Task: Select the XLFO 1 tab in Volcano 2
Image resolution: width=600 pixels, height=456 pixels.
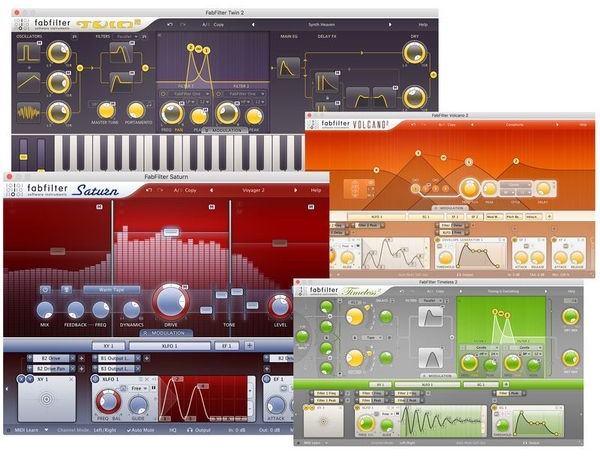Action: click(x=376, y=217)
